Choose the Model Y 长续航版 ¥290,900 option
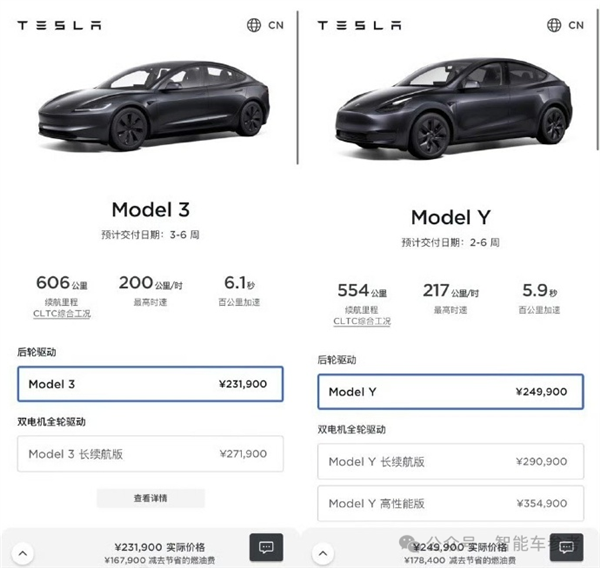This screenshot has width=600, height=568. (x=448, y=462)
